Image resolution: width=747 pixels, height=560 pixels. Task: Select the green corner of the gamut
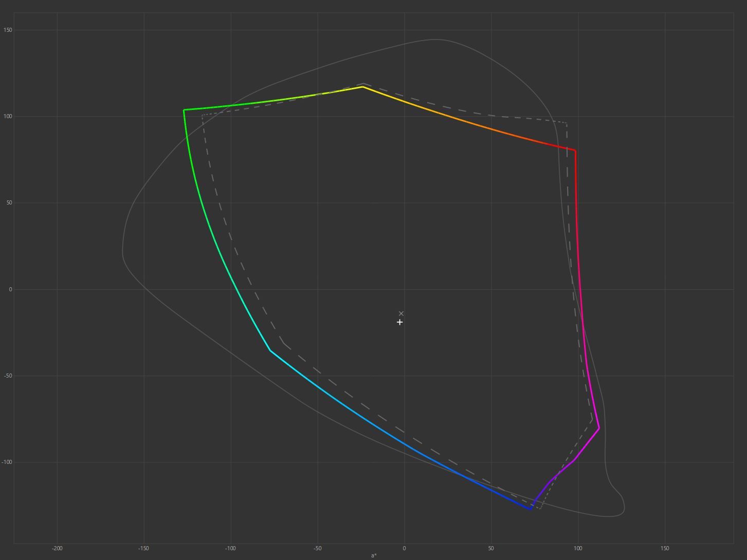184,110
